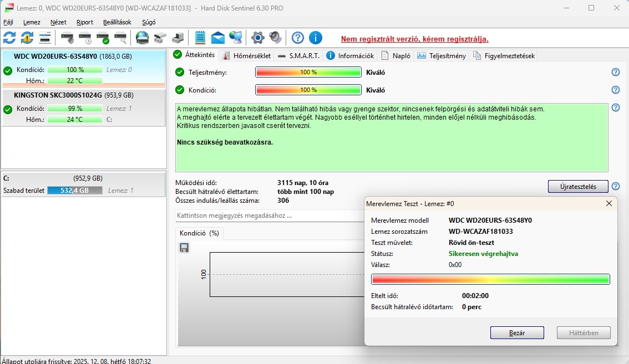Screen dimensions: 629x364
Task: Click the 'több mint 100 nap' lifetime value
Action: [305, 192]
